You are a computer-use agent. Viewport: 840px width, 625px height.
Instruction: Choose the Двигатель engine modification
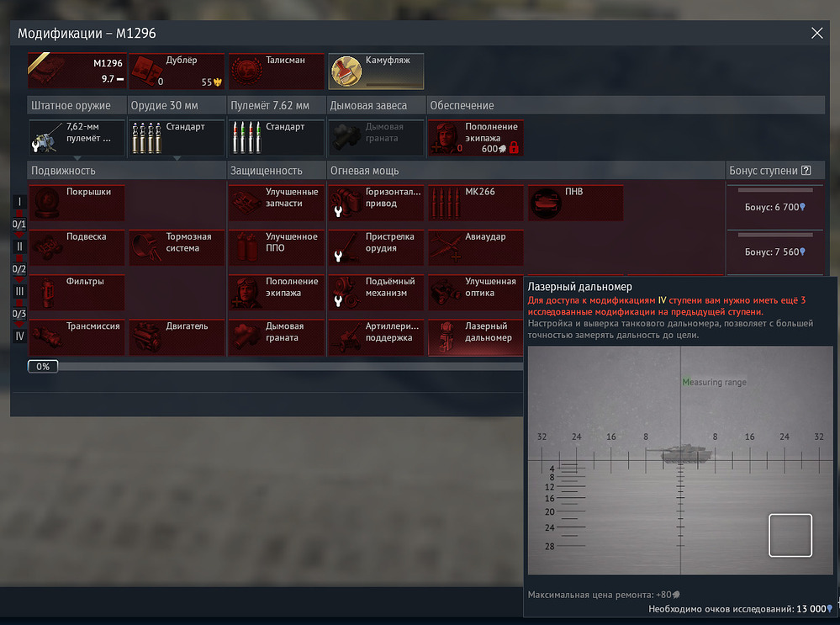pos(176,336)
